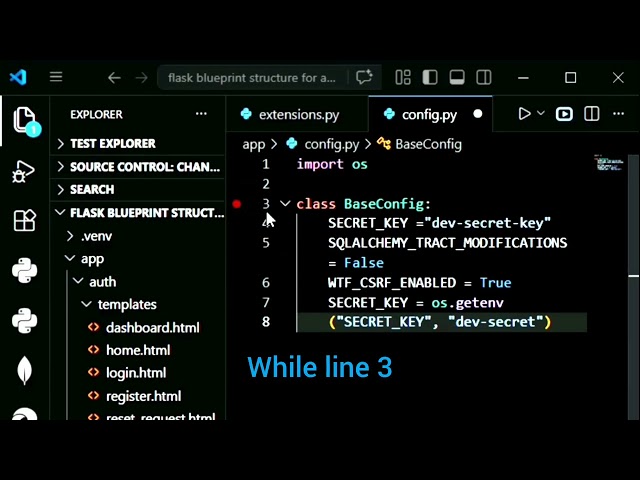Screen dimensions: 640x480
Task: Switch to the config.py tab
Action: click(x=430, y=114)
